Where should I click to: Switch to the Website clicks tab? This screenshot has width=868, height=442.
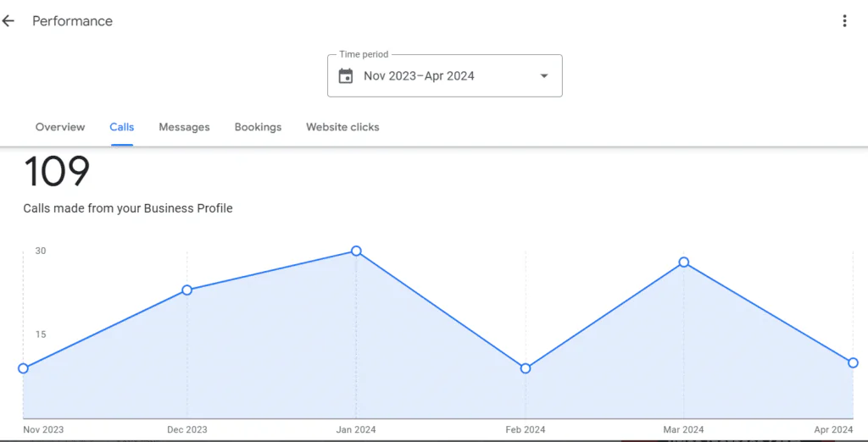coord(342,127)
